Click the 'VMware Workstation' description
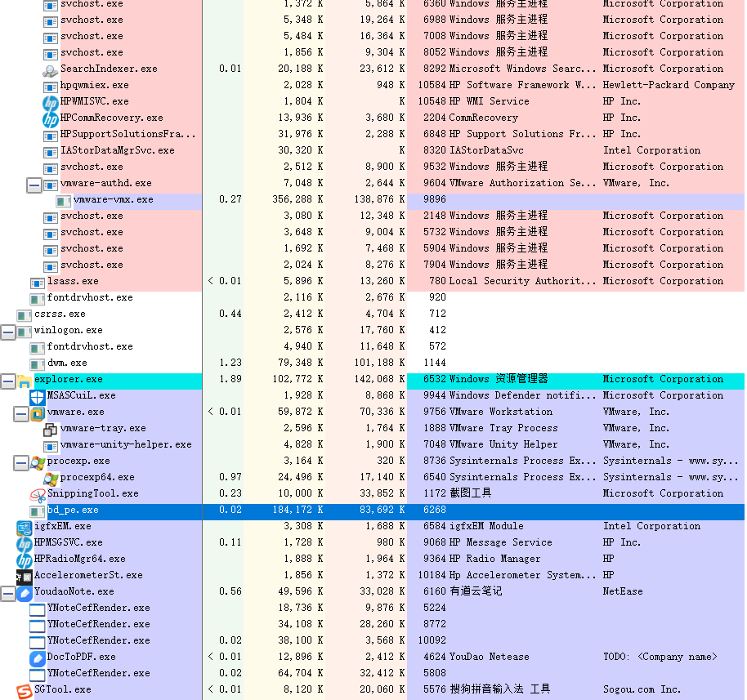 (501, 412)
